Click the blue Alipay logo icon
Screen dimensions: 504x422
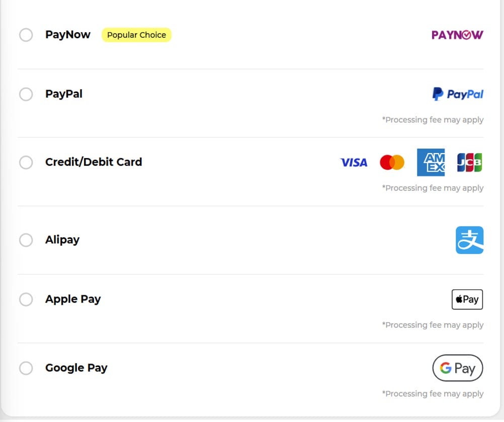[x=469, y=240]
